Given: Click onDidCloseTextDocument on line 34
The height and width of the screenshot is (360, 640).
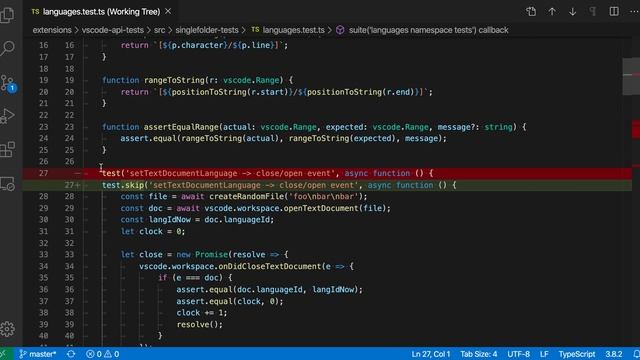Looking at the screenshot, I should coord(270,267).
